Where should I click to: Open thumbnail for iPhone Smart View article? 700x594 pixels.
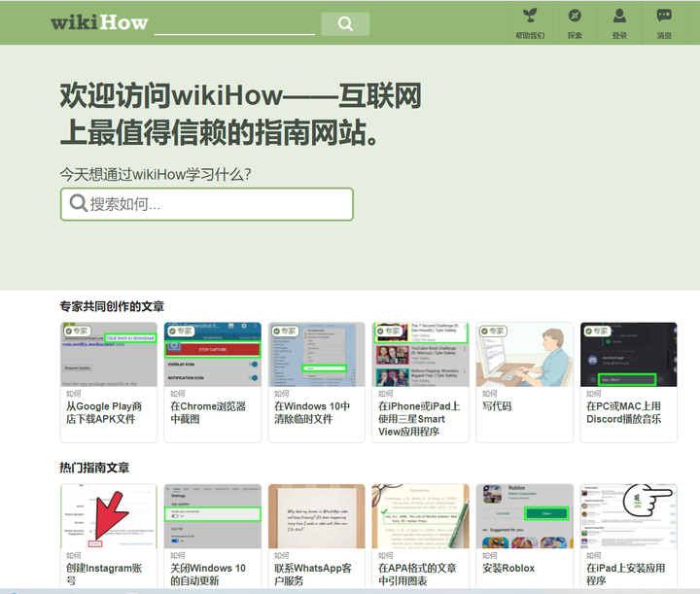(x=421, y=354)
